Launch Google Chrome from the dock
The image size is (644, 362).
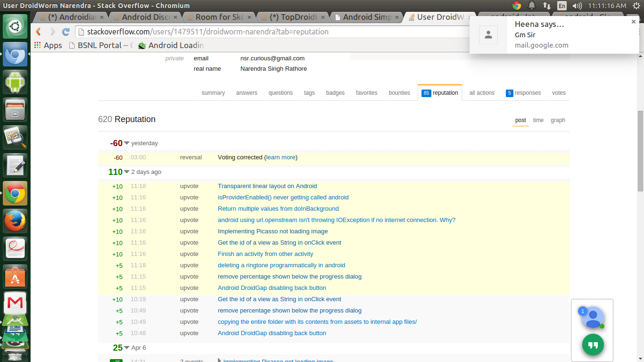click(15, 193)
